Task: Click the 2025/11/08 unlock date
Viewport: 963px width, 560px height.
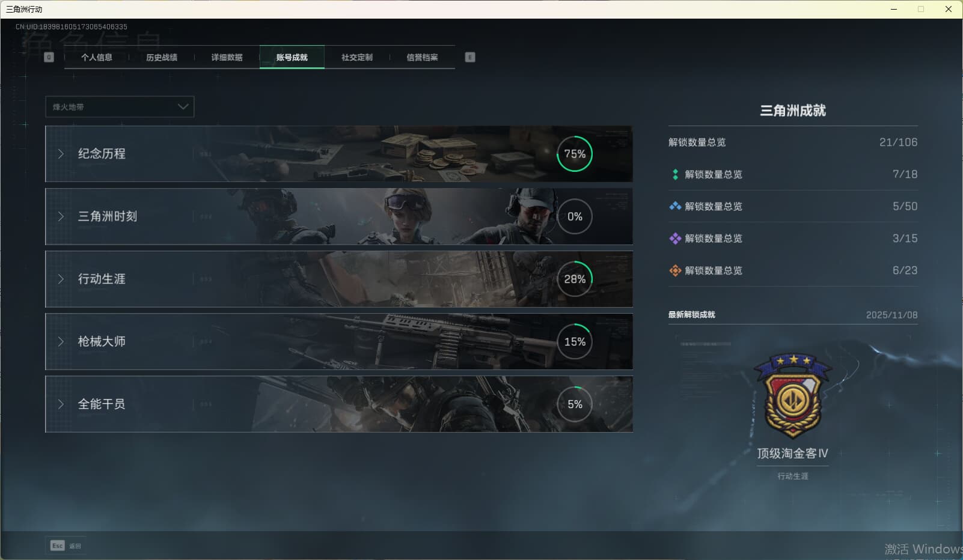Action: click(x=891, y=315)
